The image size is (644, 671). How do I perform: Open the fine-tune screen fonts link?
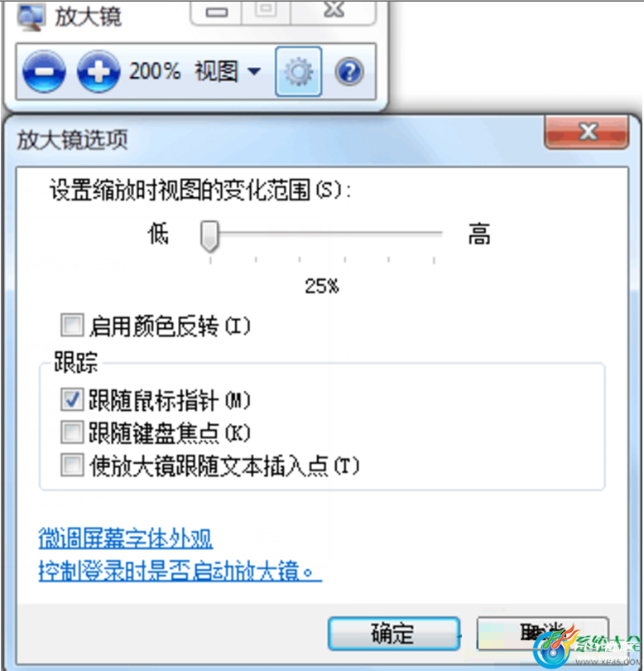click(126, 538)
